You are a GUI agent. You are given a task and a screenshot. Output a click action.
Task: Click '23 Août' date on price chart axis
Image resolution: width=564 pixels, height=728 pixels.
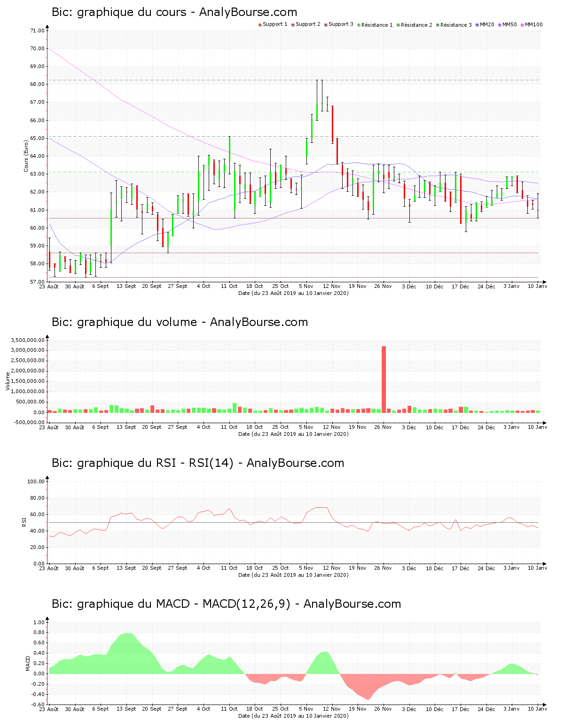coord(49,286)
